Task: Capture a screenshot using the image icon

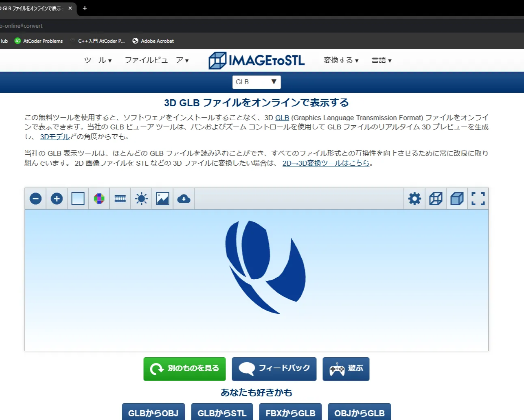Action: 162,199
